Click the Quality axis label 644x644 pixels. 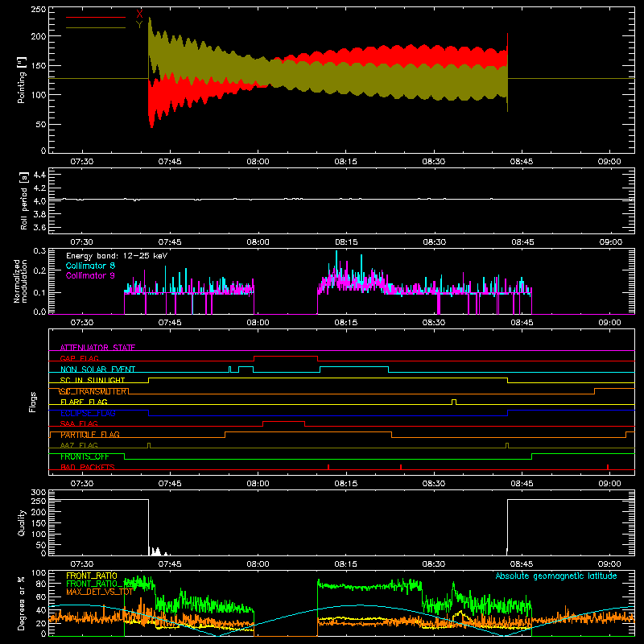click(22, 522)
